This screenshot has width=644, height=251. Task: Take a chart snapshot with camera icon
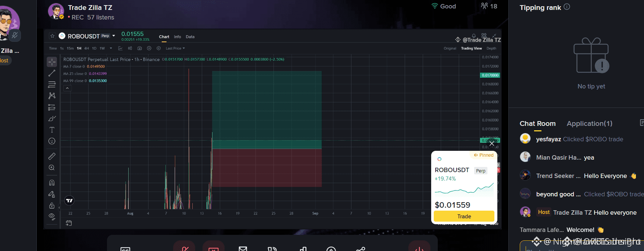[139, 48]
